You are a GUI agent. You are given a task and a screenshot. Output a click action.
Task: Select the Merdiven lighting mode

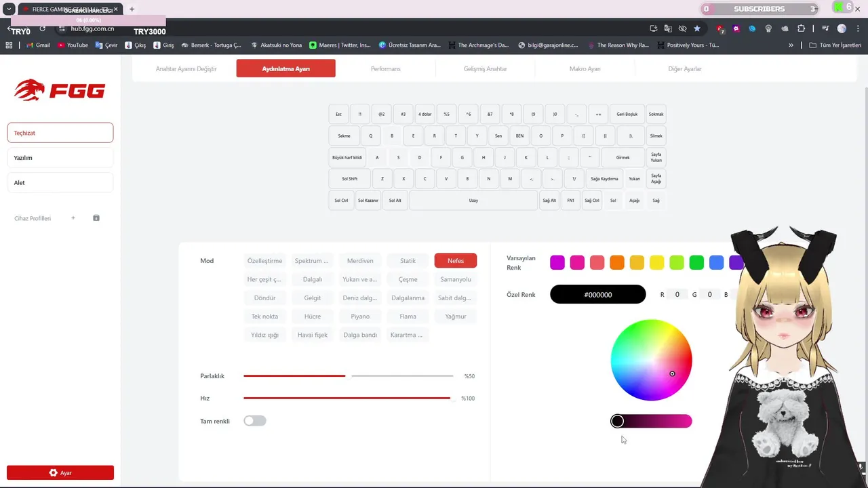[x=360, y=261]
